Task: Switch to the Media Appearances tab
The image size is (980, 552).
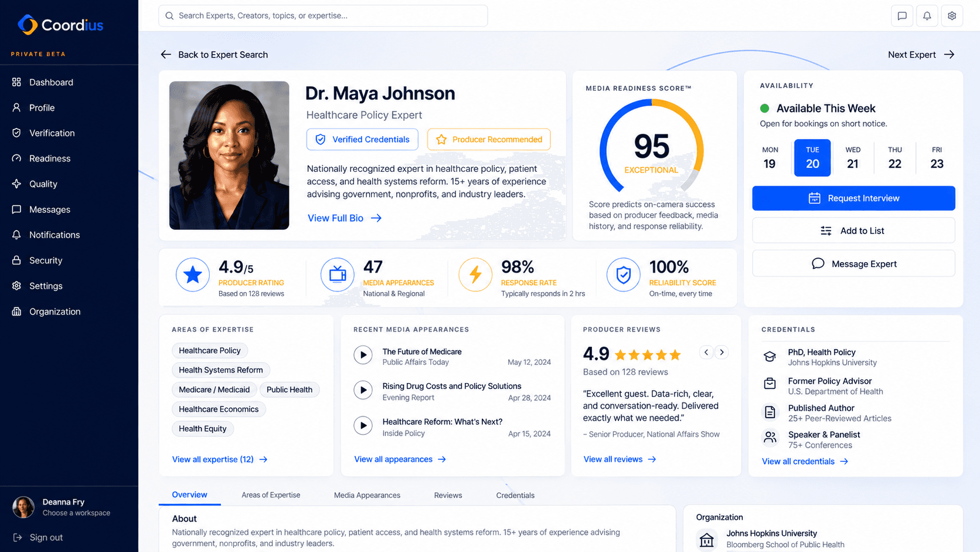Action: (x=367, y=495)
